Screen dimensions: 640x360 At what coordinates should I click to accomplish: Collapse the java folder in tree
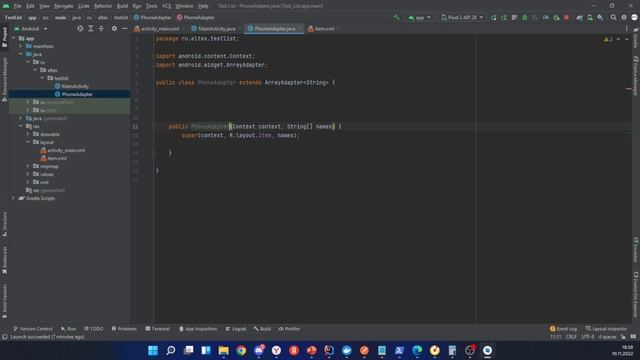tap(21, 54)
